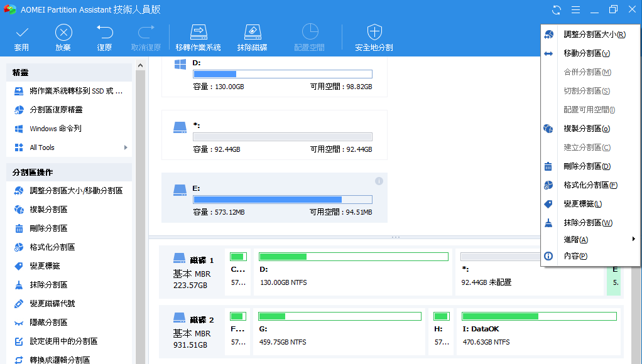Screen dimensions: 642x364
Task: Choose 複製分割區(O) from context menu
Action: pyautogui.click(x=590, y=129)
